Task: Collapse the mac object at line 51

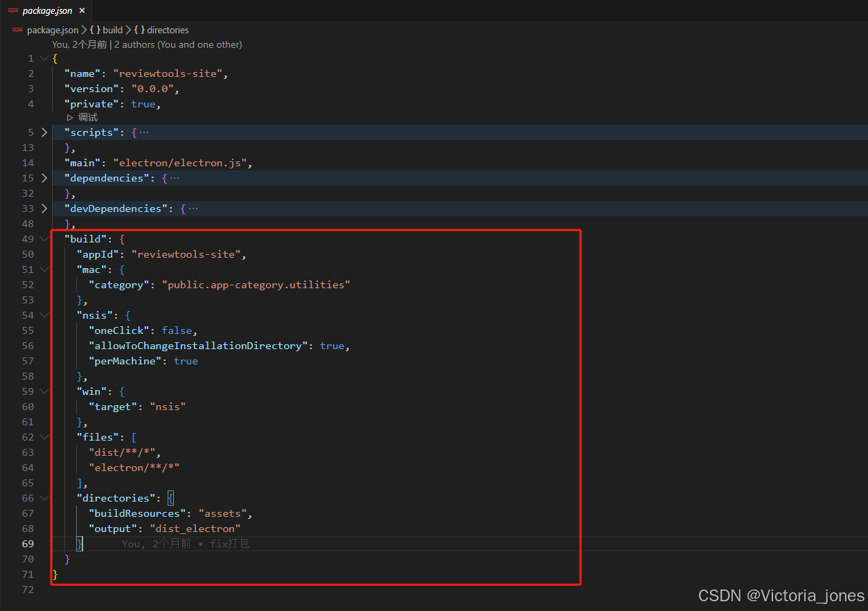Action: [44, 269]
